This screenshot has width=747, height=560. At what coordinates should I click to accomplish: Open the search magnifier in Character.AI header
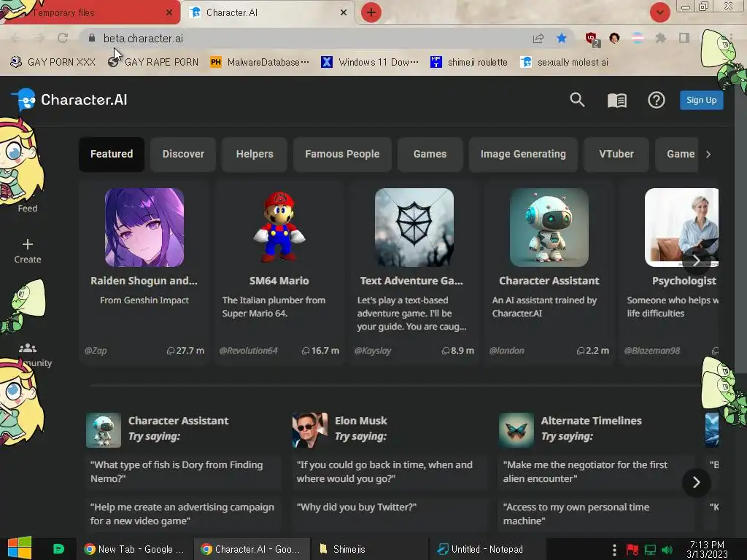(577, 99)
